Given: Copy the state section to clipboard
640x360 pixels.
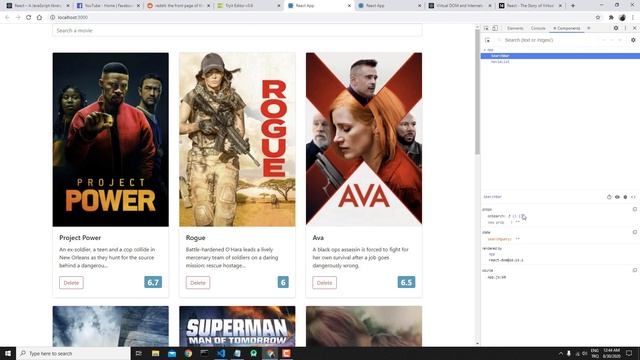Looking at the screenshot, I should pyautogui.click(x=635, y=232).
